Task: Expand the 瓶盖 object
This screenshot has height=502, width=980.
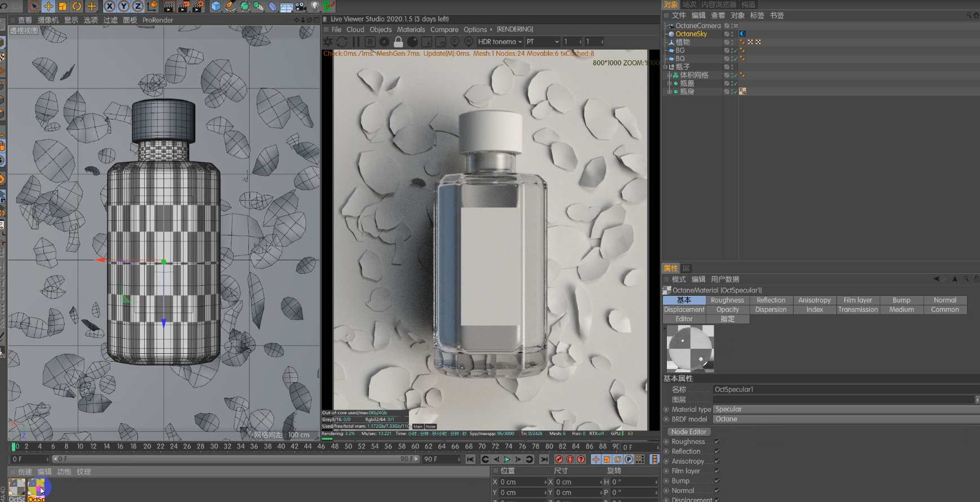Action: pyautogui.click(x=669, y=83)
